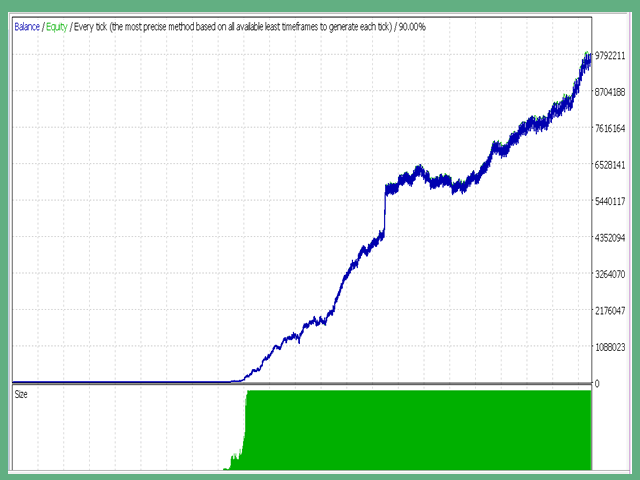Click the 3264070 axis value

coord(610,274)
